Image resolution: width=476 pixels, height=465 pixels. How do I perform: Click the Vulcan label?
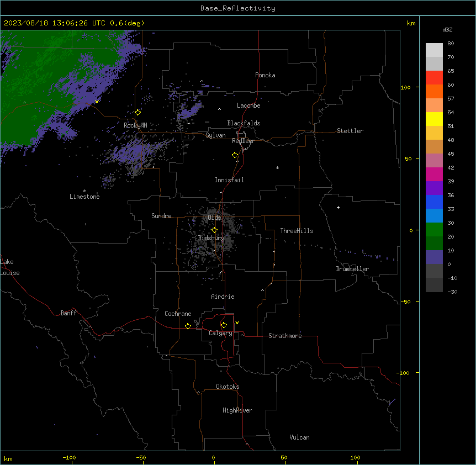point(300,437)
